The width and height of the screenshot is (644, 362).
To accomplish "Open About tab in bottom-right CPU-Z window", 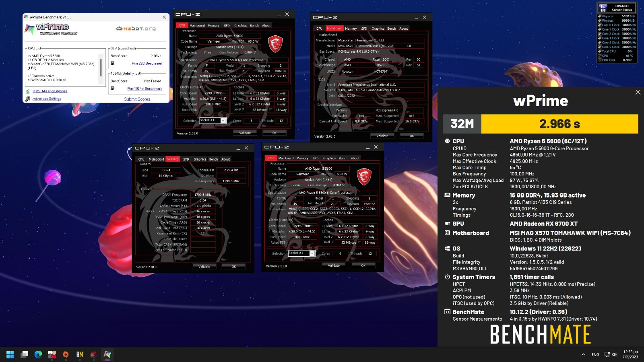I will pyautogui.click(x=355, y=158).
